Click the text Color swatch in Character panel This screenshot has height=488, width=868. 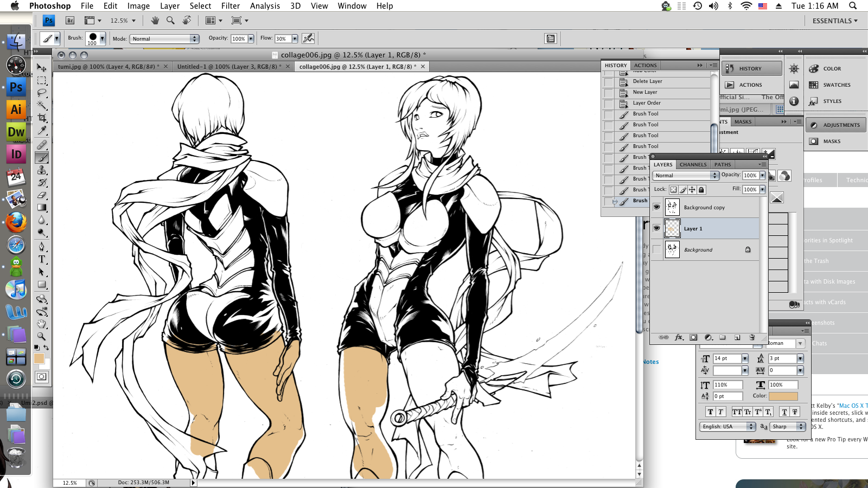[783, 396]
